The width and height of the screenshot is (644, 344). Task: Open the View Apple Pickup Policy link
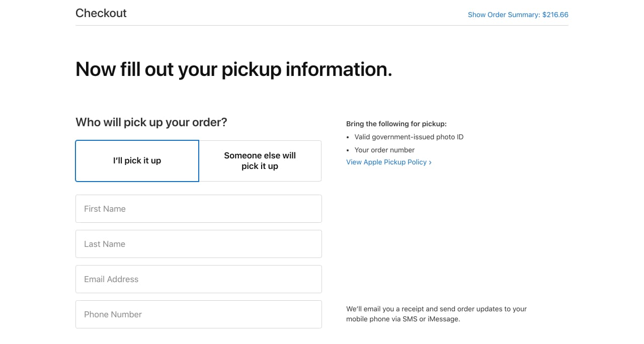(389, 162)
